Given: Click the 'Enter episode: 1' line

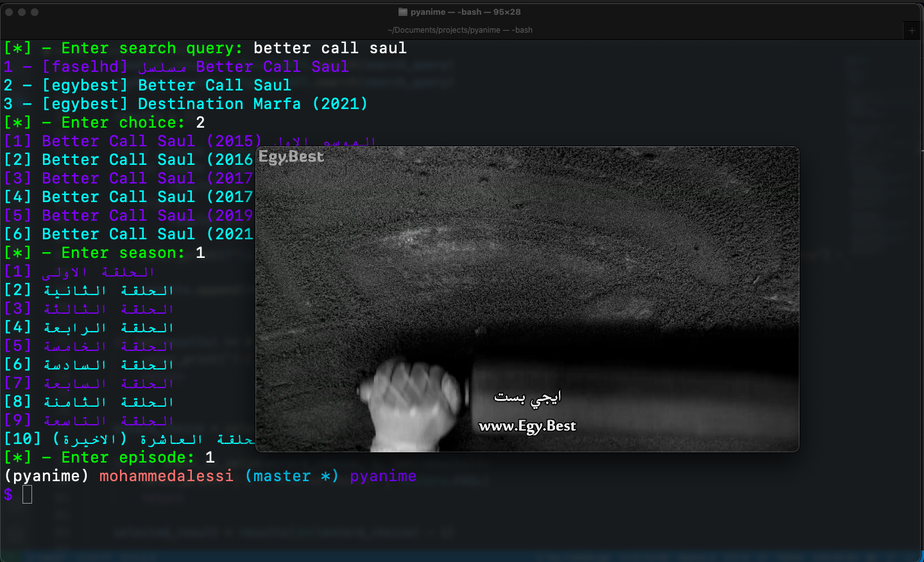Looking at the screenshot, I should point(109,457).
